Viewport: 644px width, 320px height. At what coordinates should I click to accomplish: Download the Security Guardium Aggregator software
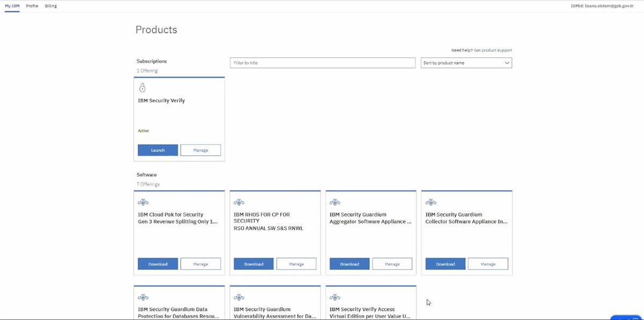(x=349, y=264)
